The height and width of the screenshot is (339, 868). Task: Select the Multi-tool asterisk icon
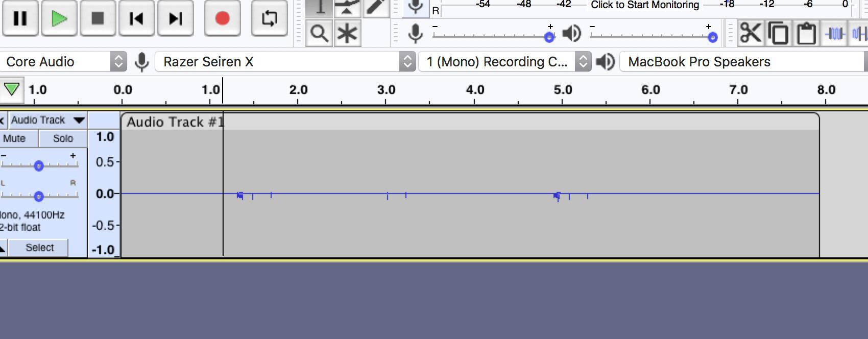click(347, 34)
